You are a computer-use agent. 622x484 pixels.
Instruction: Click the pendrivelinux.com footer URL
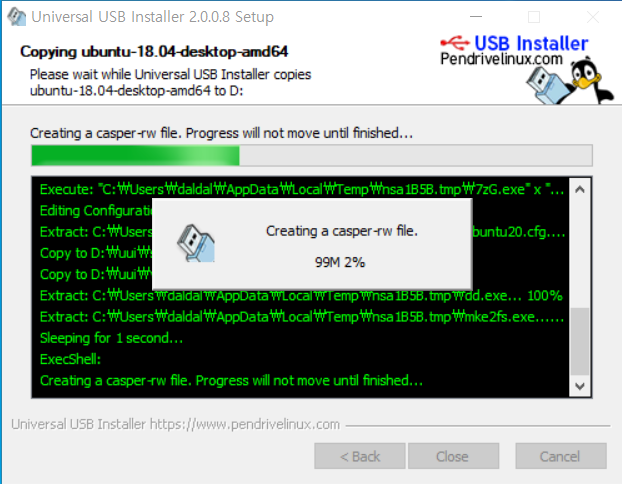coord(245,424)
